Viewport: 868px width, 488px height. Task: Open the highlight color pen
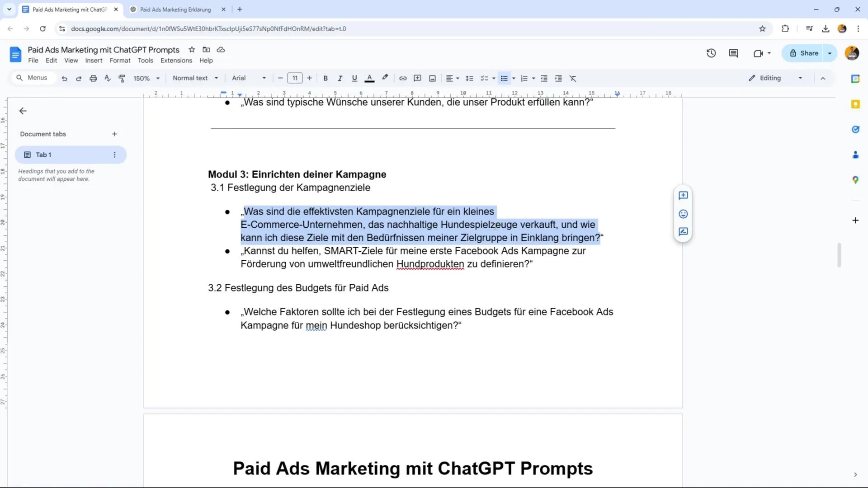pyautogui.click(x=385, y=78)
